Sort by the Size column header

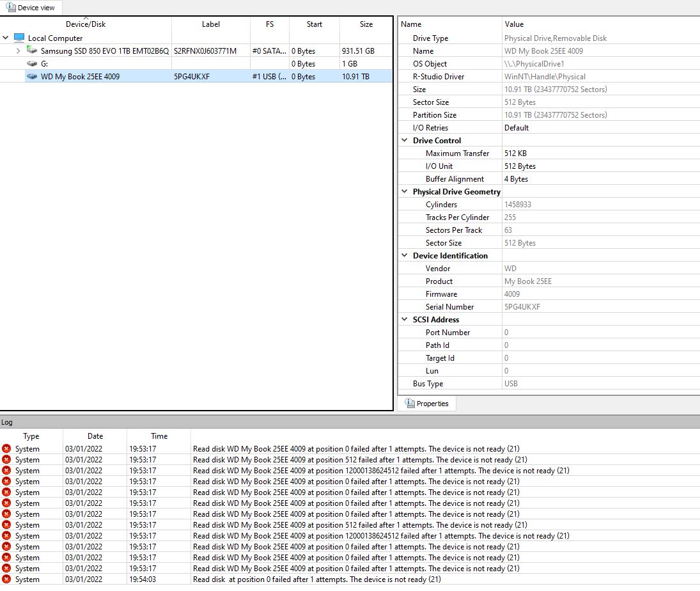tap(366, 24)
